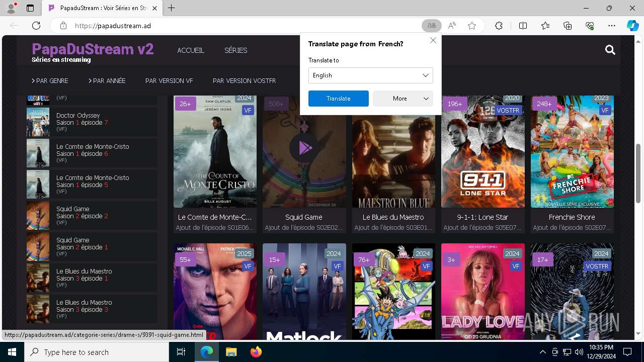The height and width of the screenshot is (362, 644).
Task: Open Squid Game Saison 2 épisode 2
Action: click(x=92, y=216)
